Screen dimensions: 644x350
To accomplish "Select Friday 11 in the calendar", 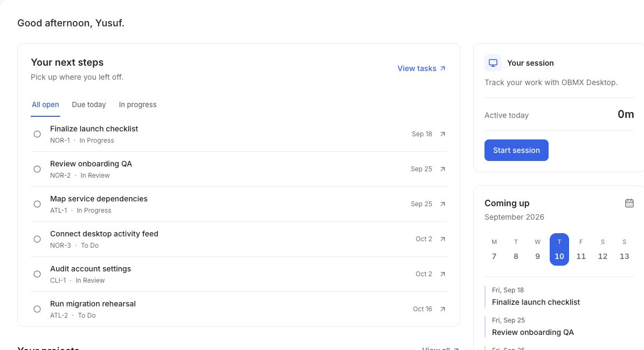I will pos(581,249).
